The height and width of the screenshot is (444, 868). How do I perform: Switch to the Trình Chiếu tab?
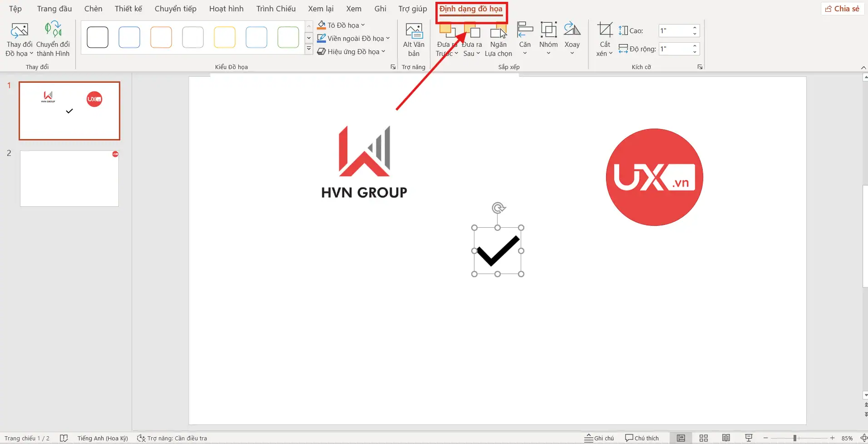coord(276,9)
